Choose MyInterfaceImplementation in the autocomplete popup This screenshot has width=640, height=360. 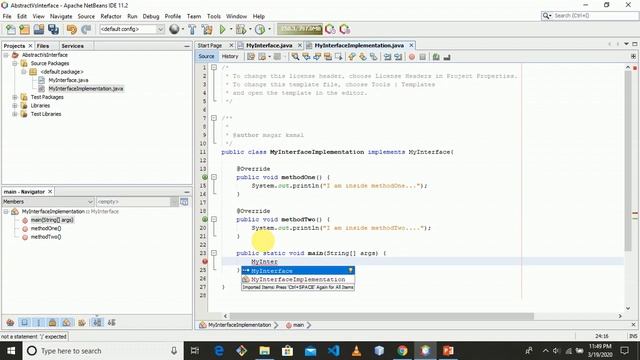tap(298, 280)
